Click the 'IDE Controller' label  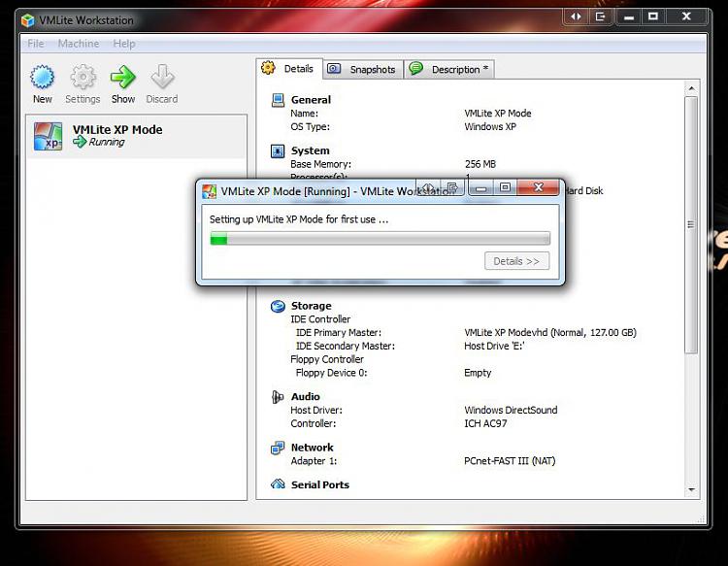pos(320,319)
